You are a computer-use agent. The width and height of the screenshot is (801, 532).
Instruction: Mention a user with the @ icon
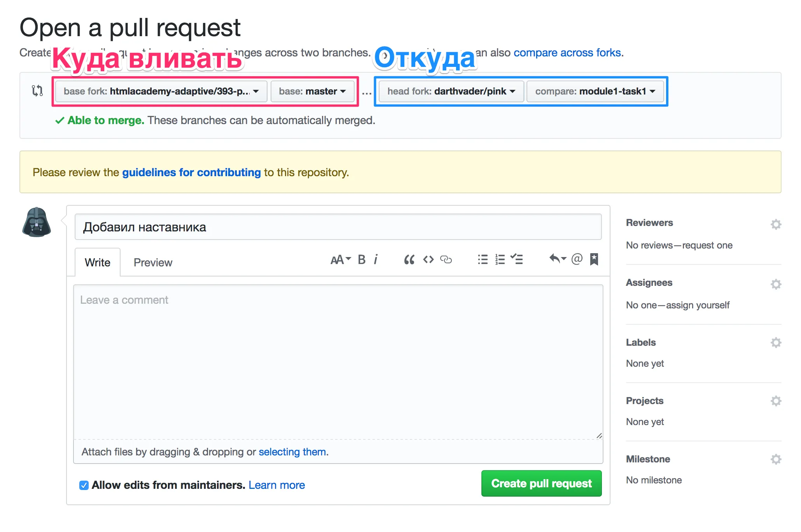(577, 259)
